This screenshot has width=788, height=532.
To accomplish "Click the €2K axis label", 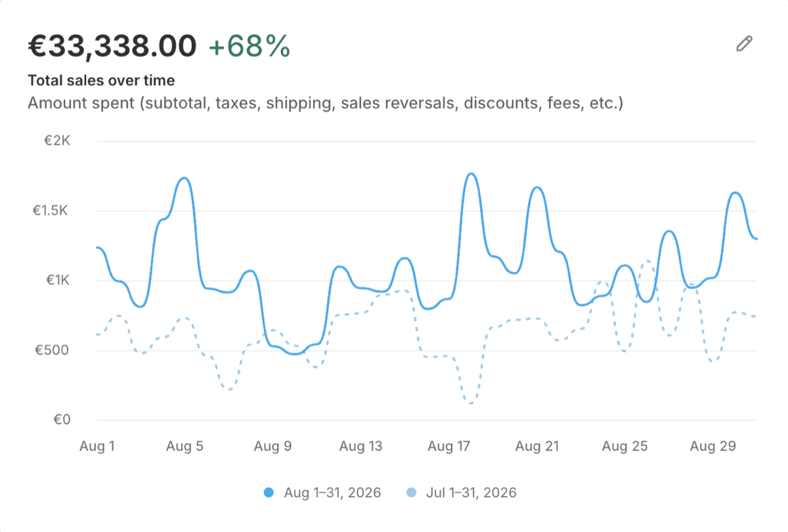I will pyautogui.click(x=58, y=141).
